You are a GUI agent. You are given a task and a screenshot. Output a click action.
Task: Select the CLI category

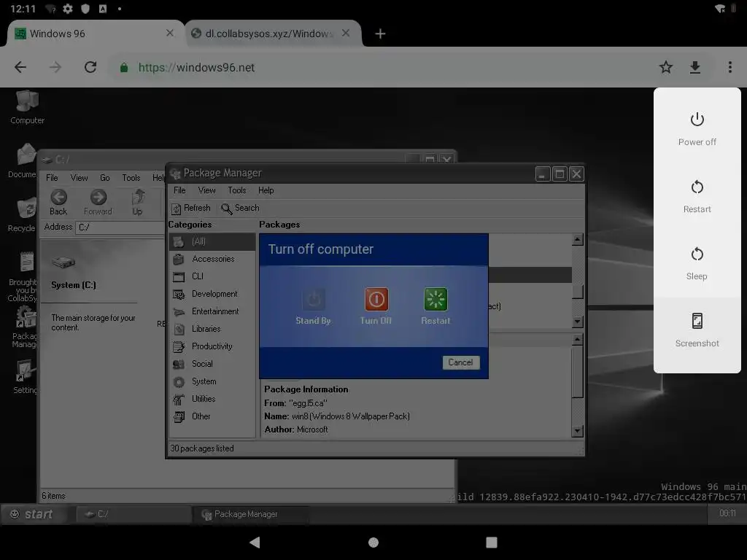[x=212, y=276]
